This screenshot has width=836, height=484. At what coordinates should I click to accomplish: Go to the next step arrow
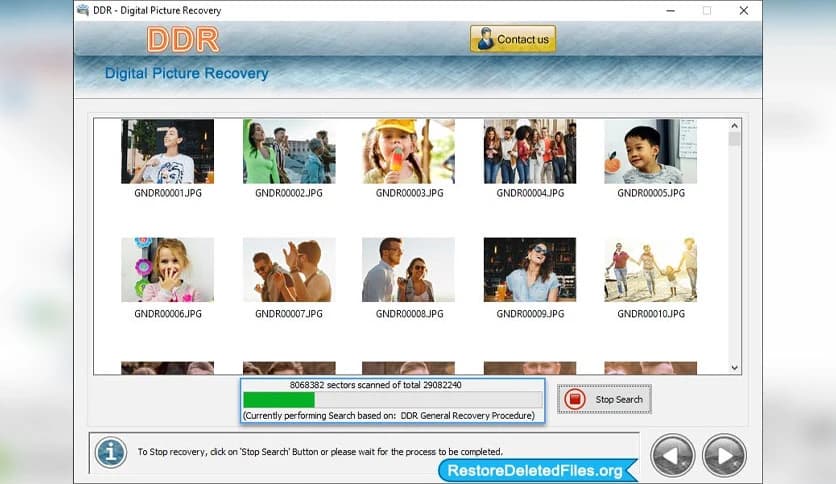(x=724, y=455)
